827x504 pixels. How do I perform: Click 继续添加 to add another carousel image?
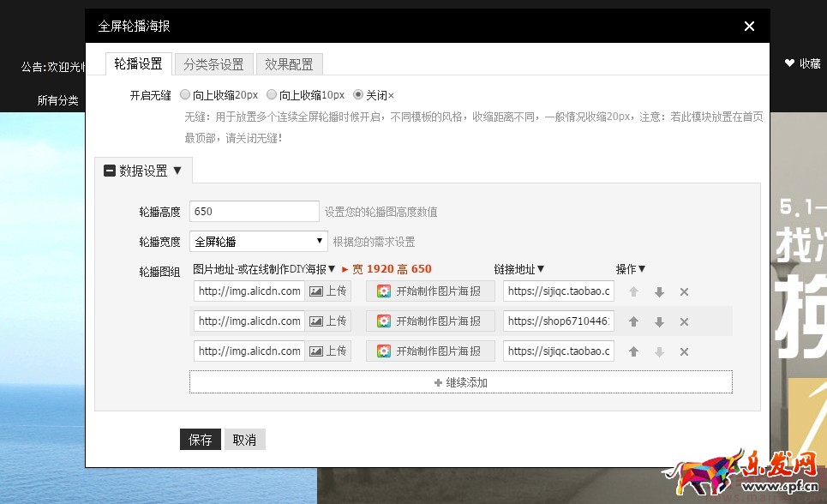tap(460, 381)
